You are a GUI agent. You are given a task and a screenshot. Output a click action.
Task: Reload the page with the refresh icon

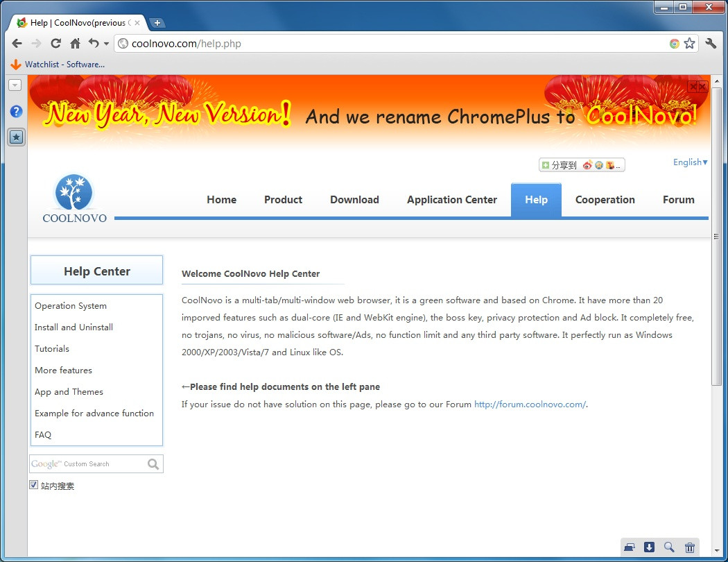coord(55,44)
